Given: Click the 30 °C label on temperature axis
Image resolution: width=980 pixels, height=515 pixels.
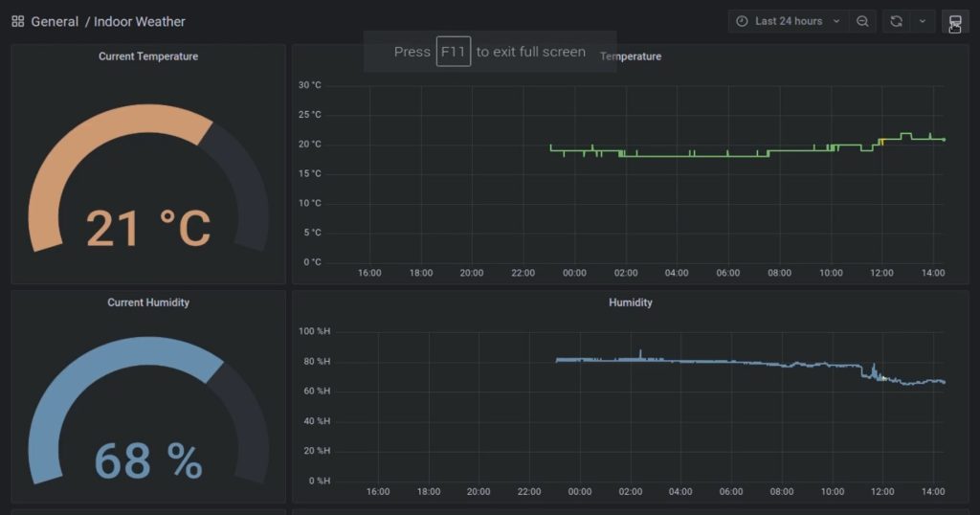Looking at the screenshot, I should 309,85.
